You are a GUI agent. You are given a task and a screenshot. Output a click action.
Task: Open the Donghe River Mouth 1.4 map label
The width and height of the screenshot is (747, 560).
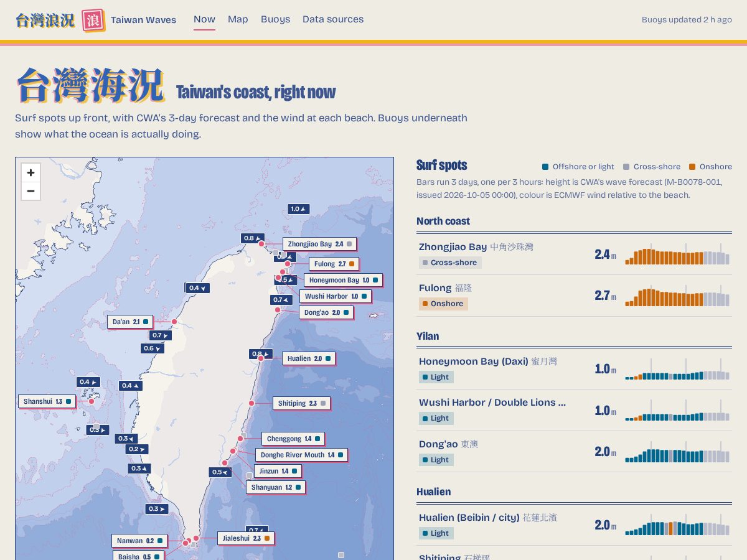point(301,455)
